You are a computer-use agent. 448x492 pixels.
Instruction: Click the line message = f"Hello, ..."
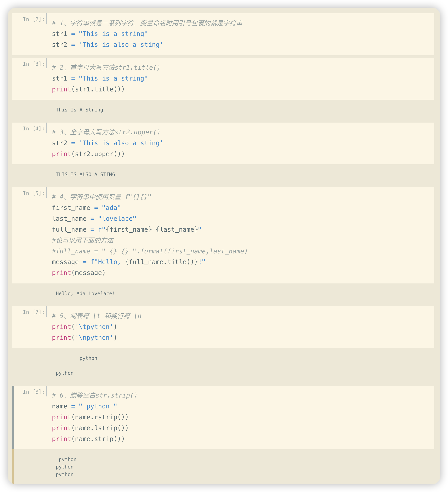pyautogui.click(x=129, y=262)
